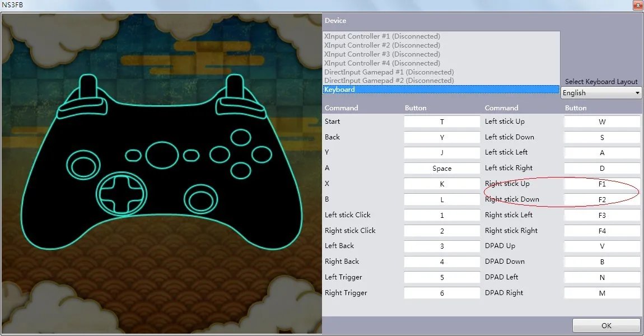Click Right Trigger field showing 6
Viewport: 644px width, 336px height.
tap(442, 293)
